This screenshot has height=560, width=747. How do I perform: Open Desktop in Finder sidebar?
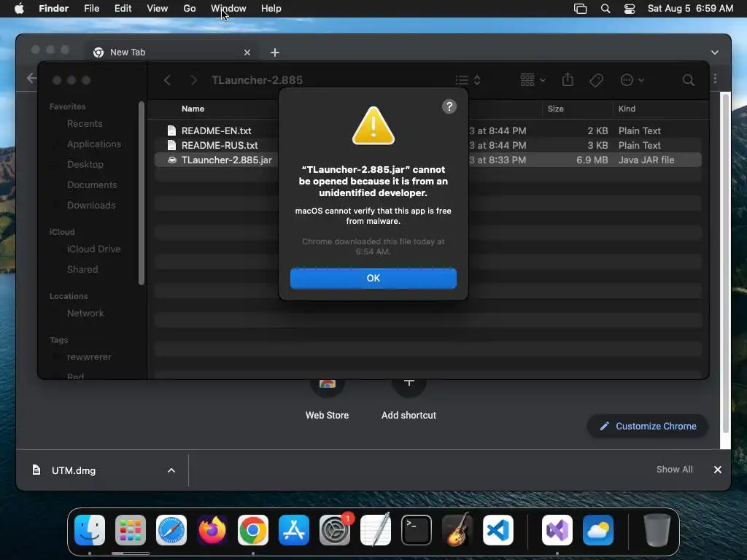pyautogui.click(x=85, y=164)
